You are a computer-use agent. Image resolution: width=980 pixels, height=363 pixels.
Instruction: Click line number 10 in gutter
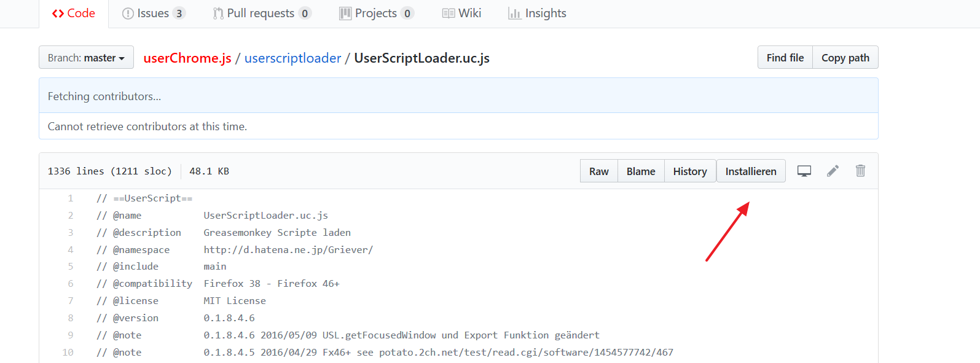pyautogui.click(x=68, y=353)
